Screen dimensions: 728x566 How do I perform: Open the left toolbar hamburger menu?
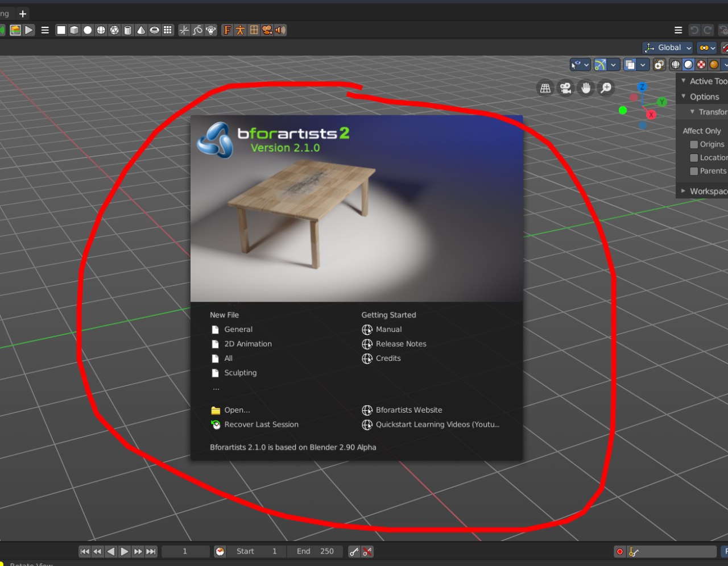(x=45, y=30)
